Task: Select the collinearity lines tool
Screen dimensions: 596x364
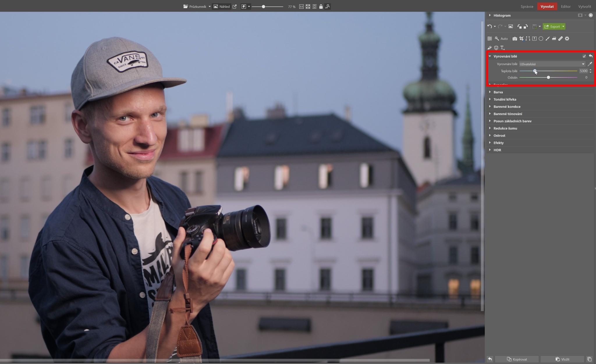Action: point(528,39)
